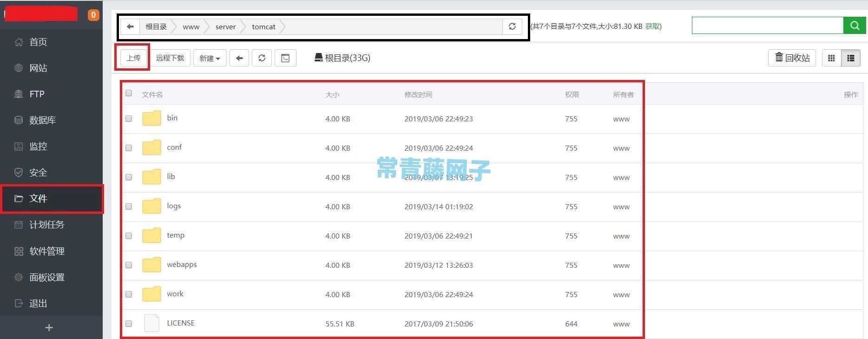Click the toolbar back arrow button
868x339 pixels.
pyautogui.click(x=239, y=58)
